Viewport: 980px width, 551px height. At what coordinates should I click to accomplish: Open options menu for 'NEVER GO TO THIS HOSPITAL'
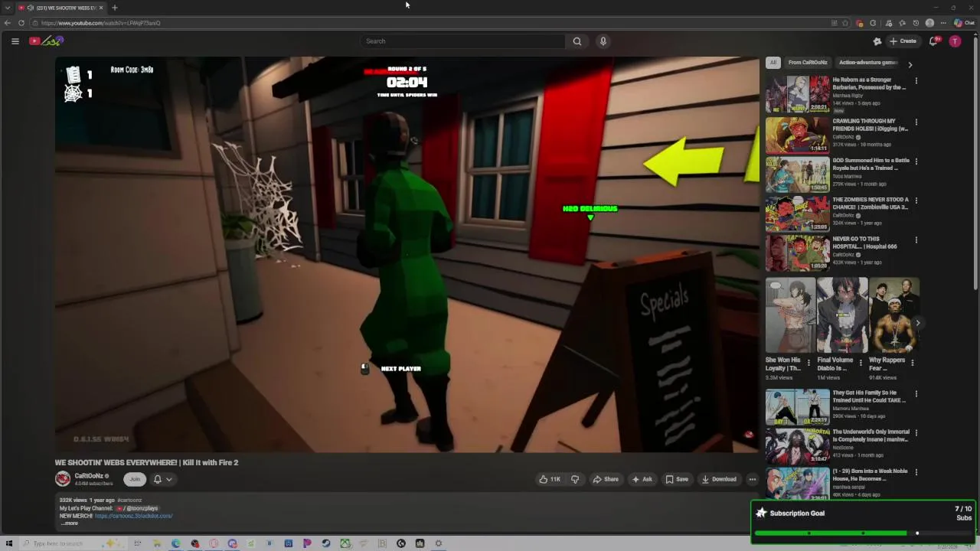point(916,240)
